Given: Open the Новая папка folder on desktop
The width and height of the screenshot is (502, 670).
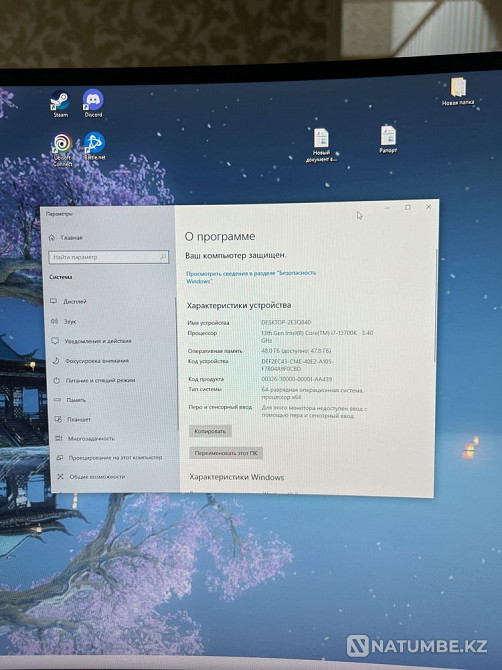Looking at the screenshot, I should tap(458, 91).
